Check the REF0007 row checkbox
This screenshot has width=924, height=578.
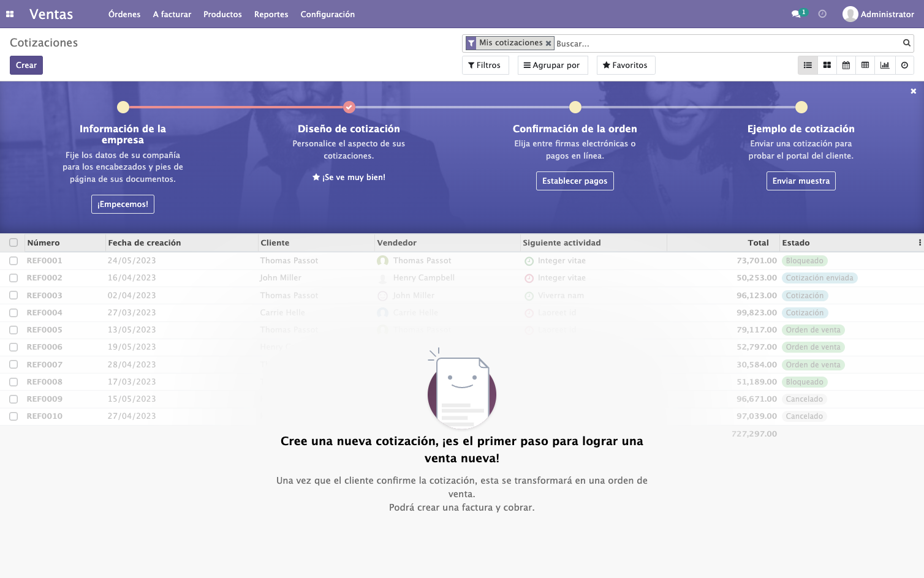[x=13, y=364]
